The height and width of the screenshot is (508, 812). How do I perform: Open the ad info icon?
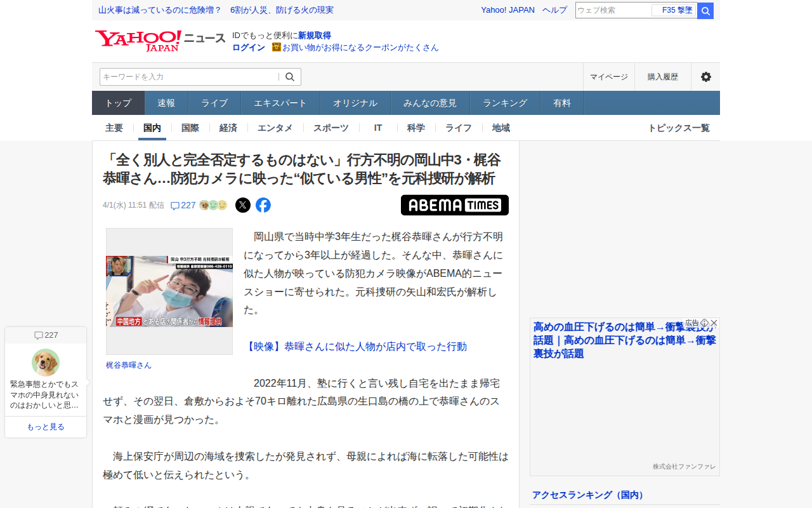[x=704, y=323]
